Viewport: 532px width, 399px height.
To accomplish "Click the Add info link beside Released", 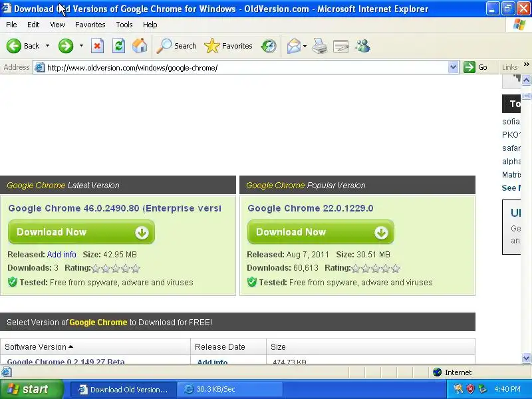I will (61, 255).
